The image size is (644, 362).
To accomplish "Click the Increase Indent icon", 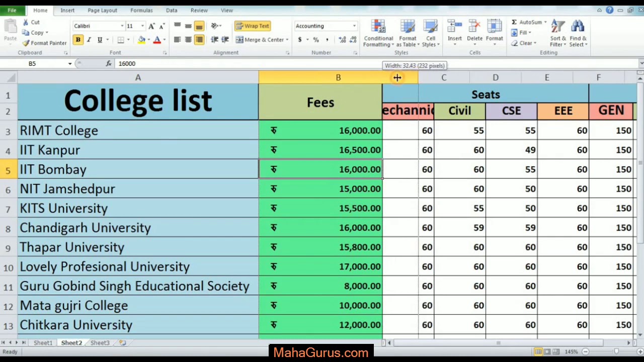I will pyautogui.click(x=225, y=40).
